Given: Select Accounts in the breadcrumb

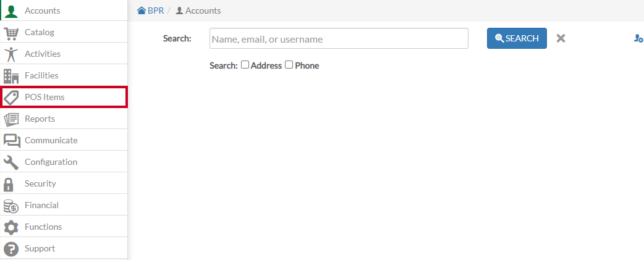Looking at the screenshot, I should 198,10.
